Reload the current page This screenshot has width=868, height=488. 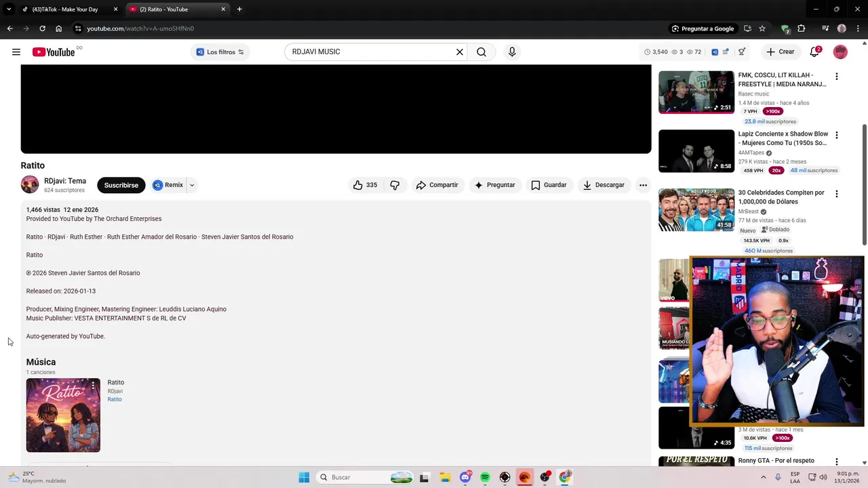coord(42,28)
